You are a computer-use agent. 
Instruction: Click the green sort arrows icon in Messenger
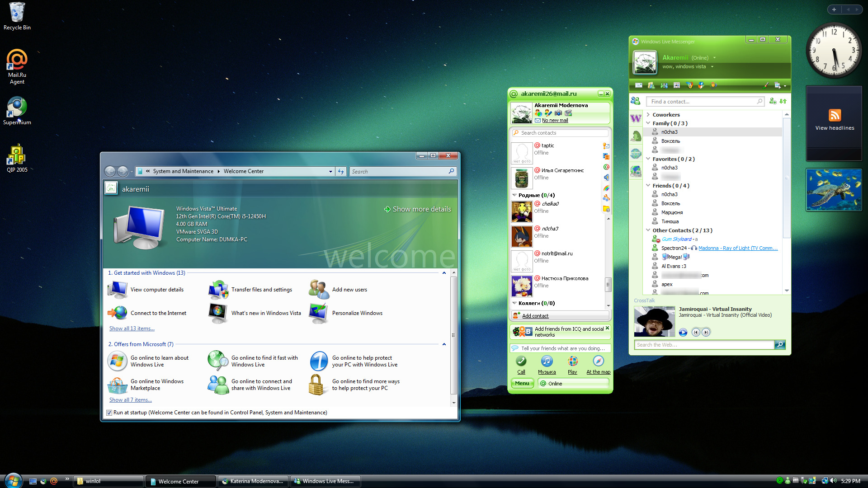point(783,101)
